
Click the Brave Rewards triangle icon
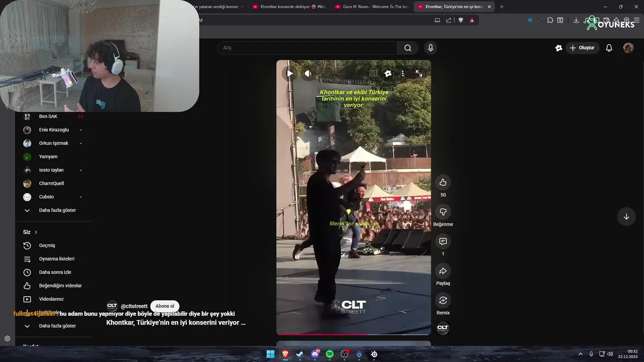pyautogui.click(x=472, y=20)
